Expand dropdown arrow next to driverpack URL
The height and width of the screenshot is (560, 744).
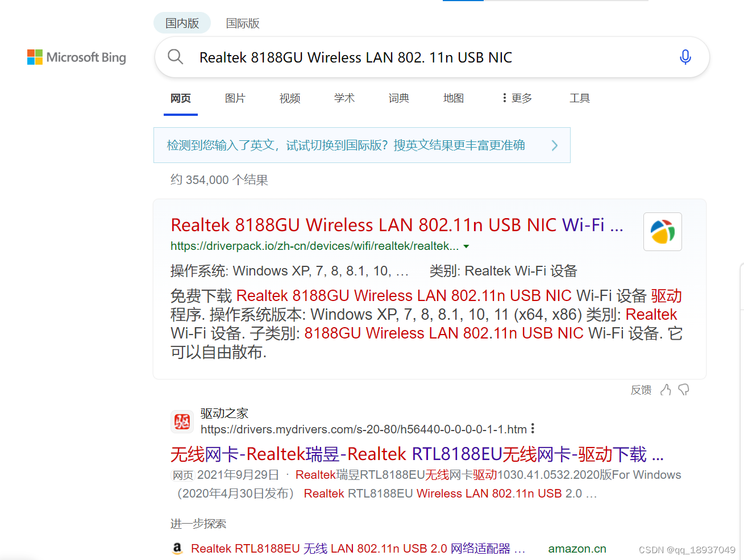pyautogui.click(x=467, y=246)
